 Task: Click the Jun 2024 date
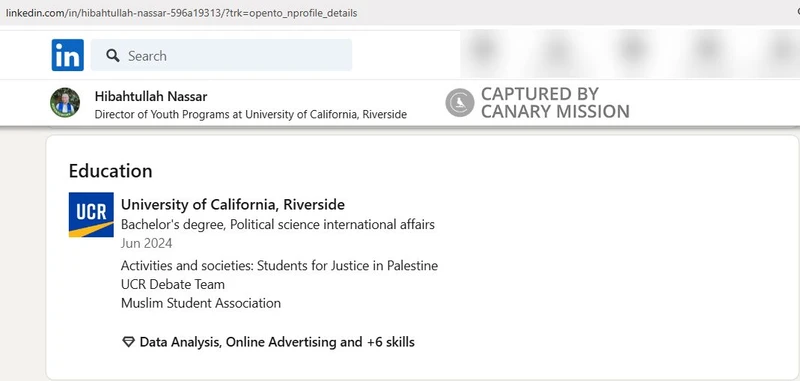(x=146, y=243)
